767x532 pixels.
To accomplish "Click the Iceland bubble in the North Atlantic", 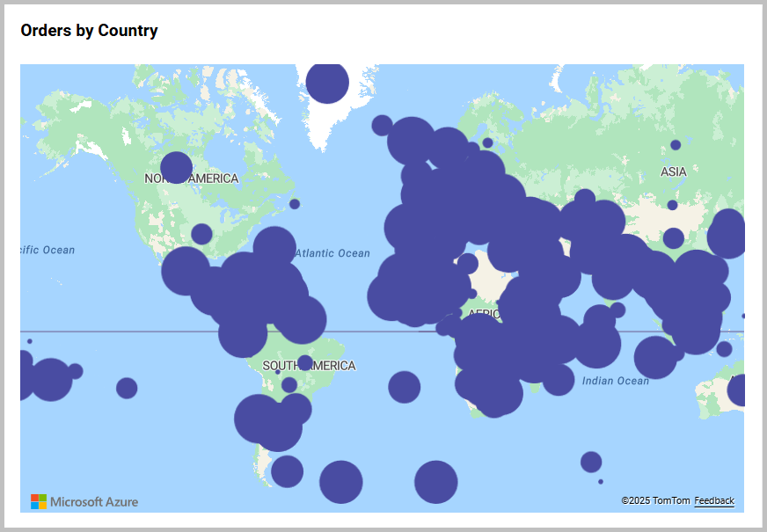I will point(382,125).
